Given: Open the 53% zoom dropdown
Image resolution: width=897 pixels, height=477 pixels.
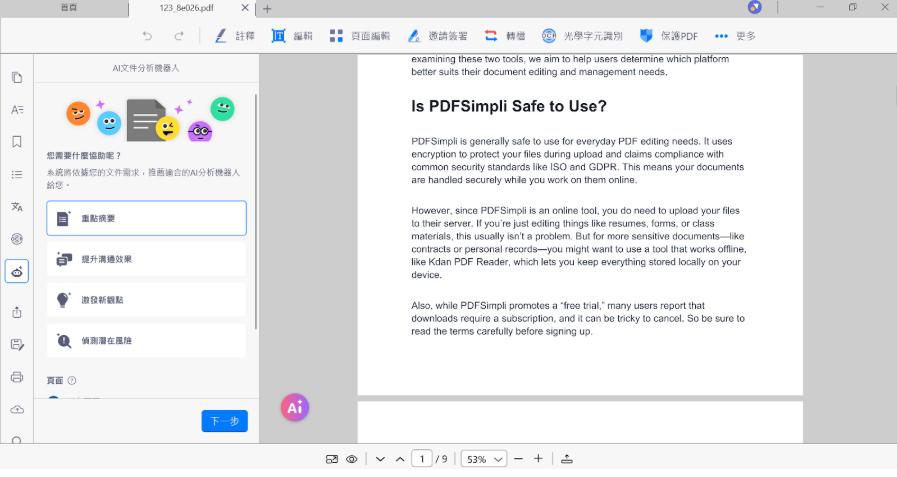Looking at the screenshot, I should [483, 459].
